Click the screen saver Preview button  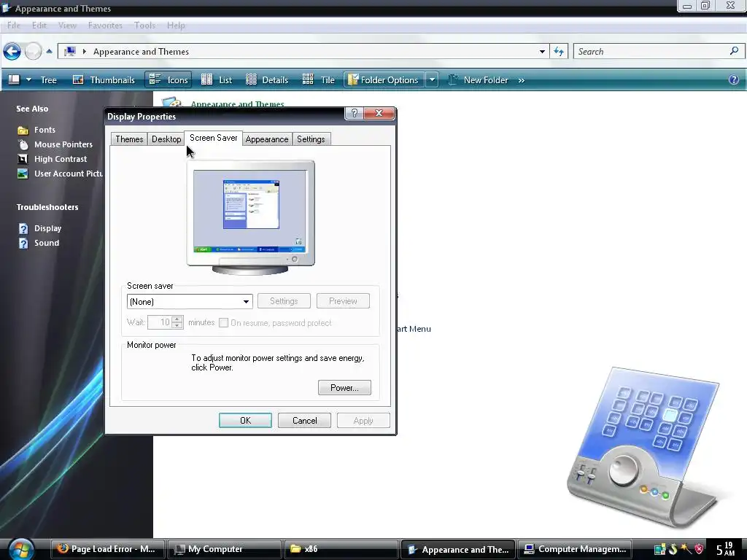[343, 301]
